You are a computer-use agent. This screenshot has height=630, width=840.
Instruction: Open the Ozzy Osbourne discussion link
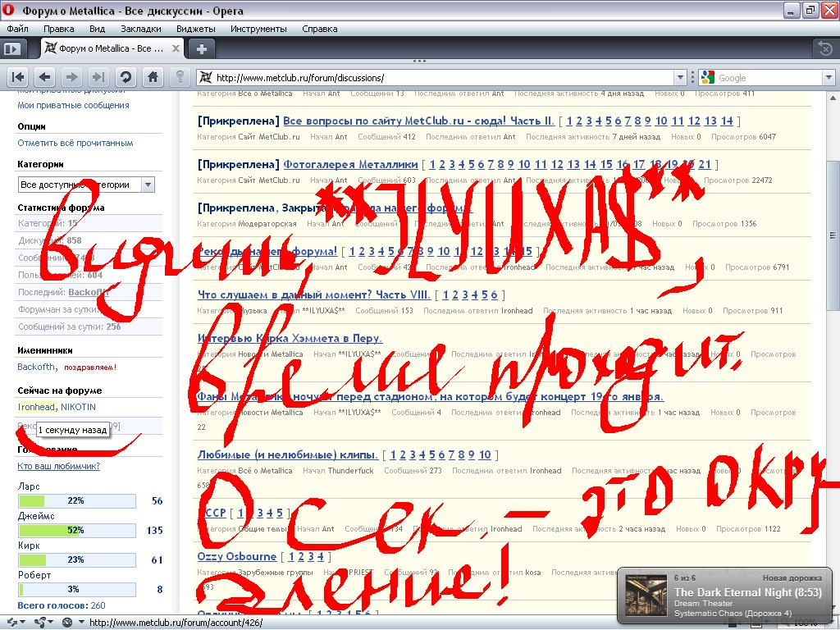(237, 556)
